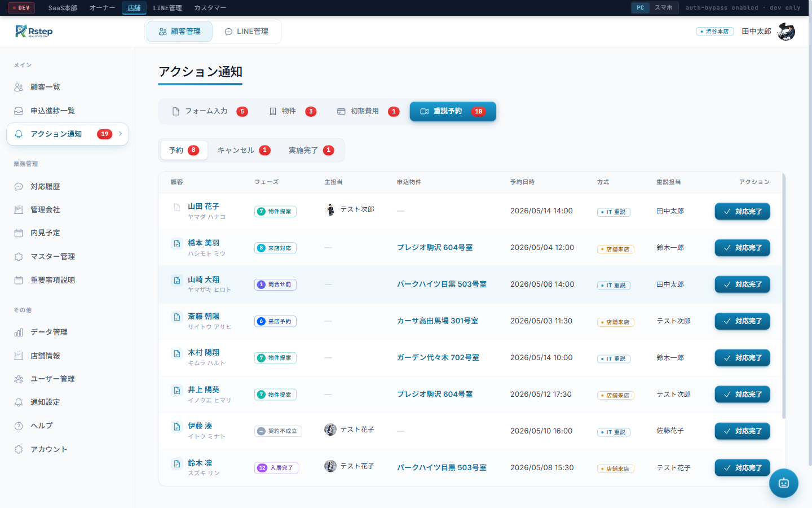Click the DEV environment badge

tap(21, 8)
